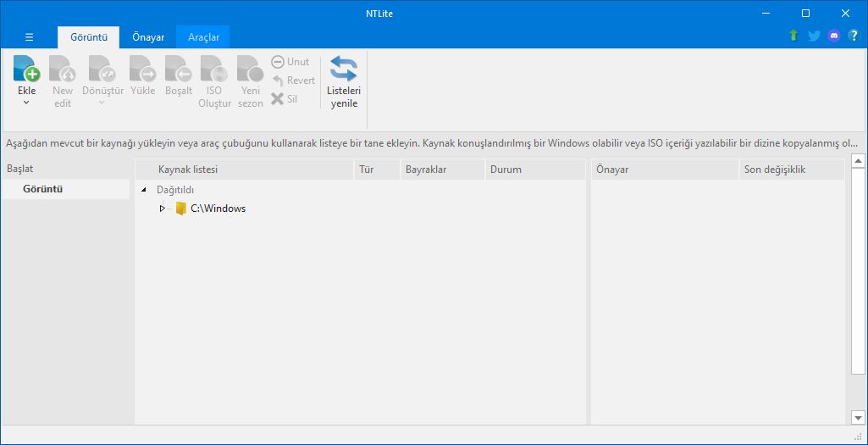This screenshot has height=445, width=868.
Task: Click the Unut forget button
Action: [x=290, y=62]
